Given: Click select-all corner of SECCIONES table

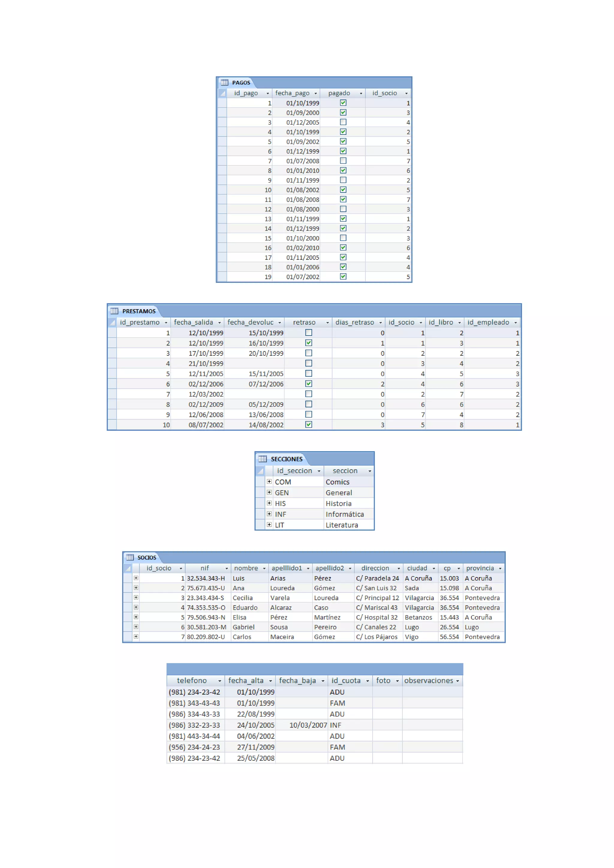Looking at the screenshot, I should point(260,471).
